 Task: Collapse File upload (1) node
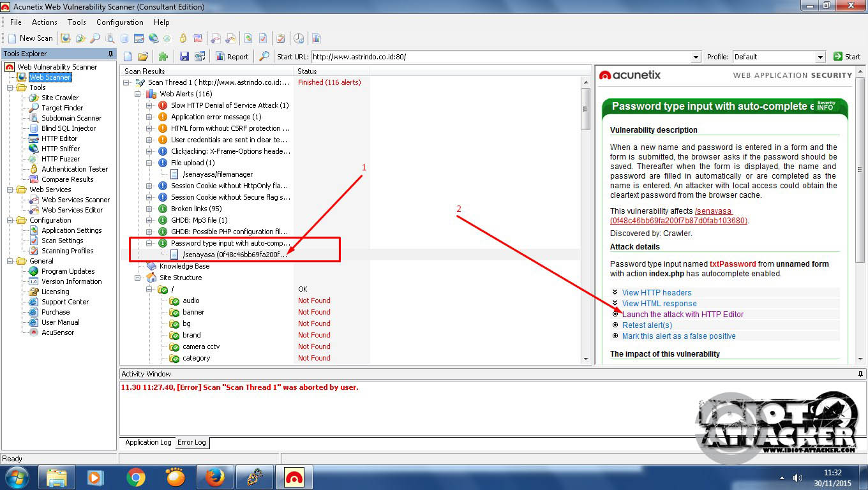click(149, 163)
